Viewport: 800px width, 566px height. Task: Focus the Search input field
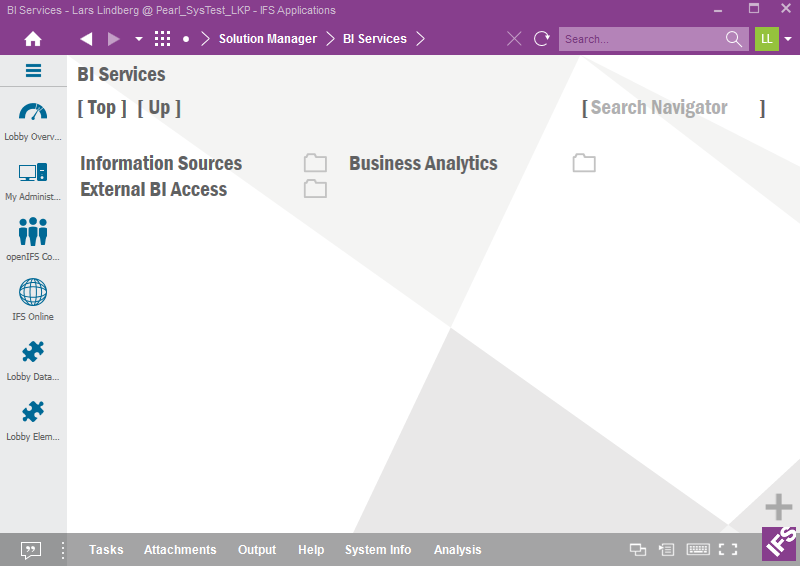coord(643,39)
